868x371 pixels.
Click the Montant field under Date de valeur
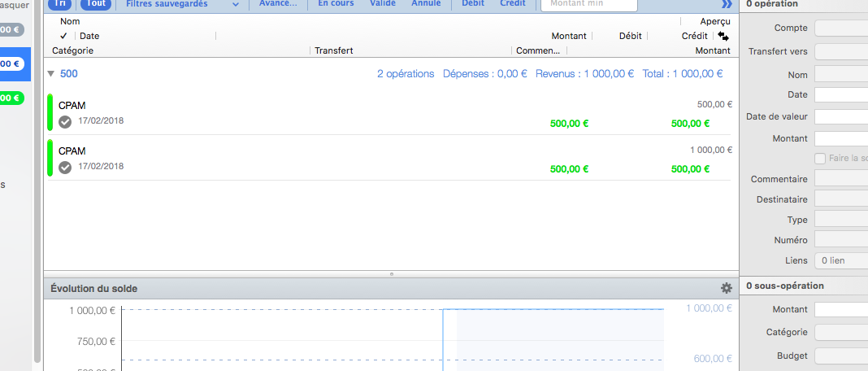click(x=841, y=138)
